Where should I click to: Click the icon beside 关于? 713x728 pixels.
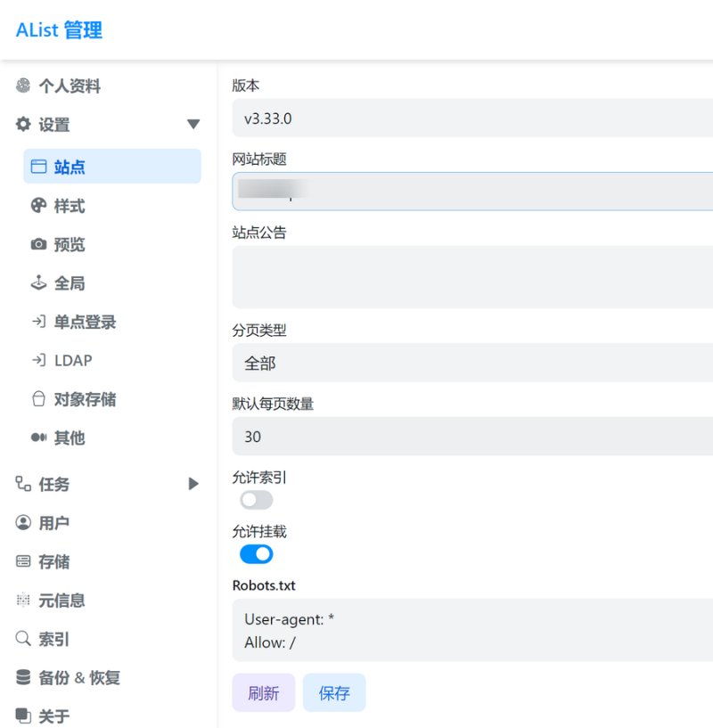point(23,716)
